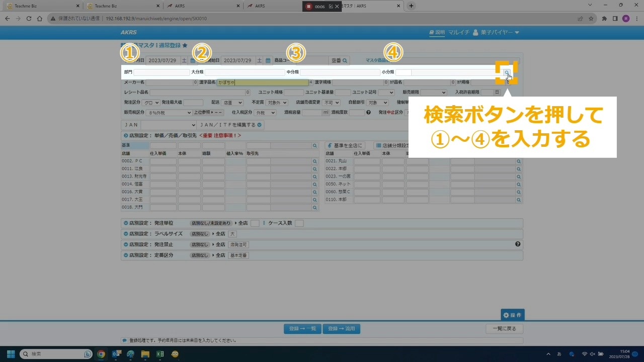Collapse the 店別設定 単価/売価/取引先 section
644x362 pixels.
125,135
